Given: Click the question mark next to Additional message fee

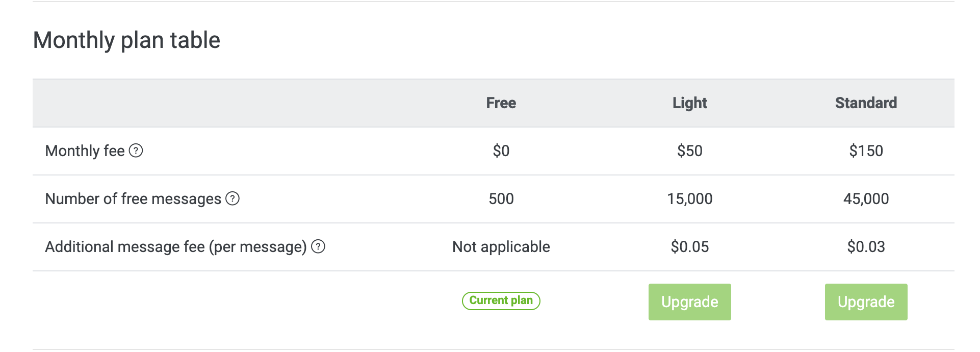Looking at the screenshot, I should tap(318, 246).
